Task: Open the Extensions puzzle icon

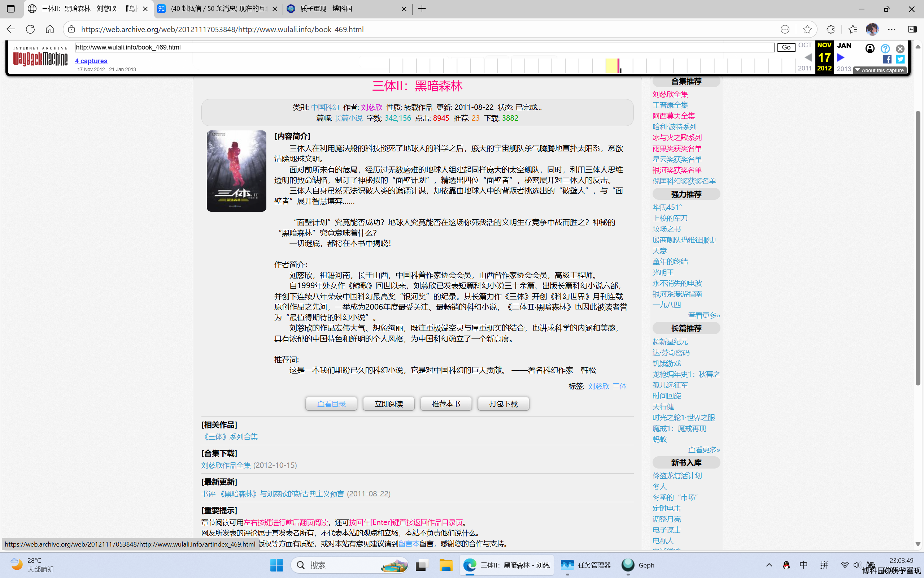Action: 831,29
